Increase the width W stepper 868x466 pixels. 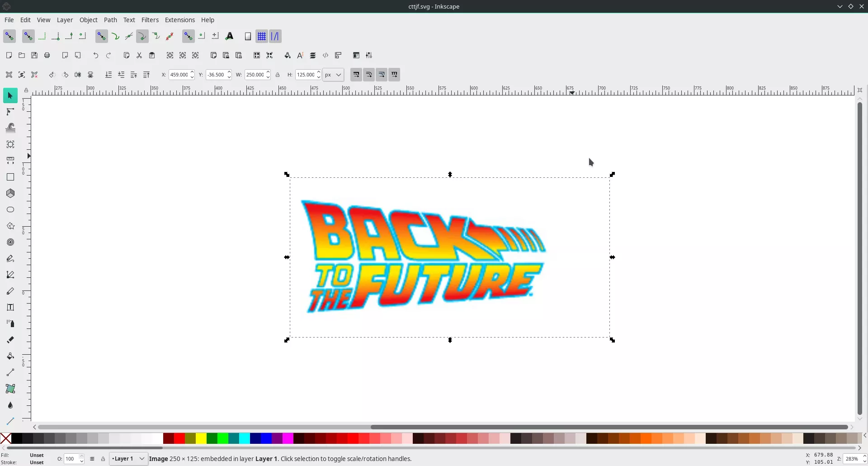(268, 72)
